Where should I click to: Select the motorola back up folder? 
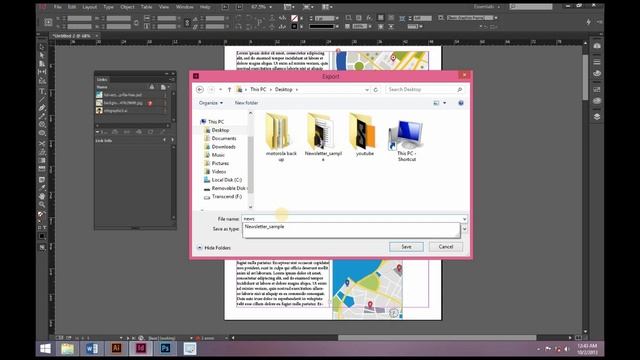(x=281, y=137)
